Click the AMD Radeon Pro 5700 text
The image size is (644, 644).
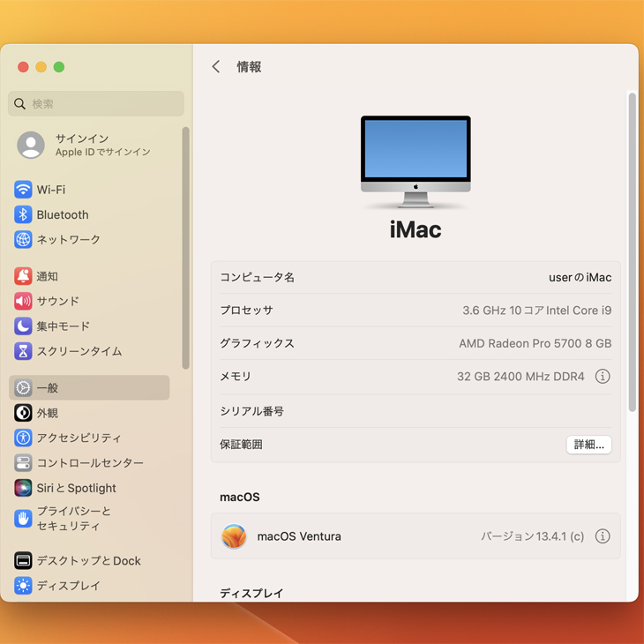535,343
